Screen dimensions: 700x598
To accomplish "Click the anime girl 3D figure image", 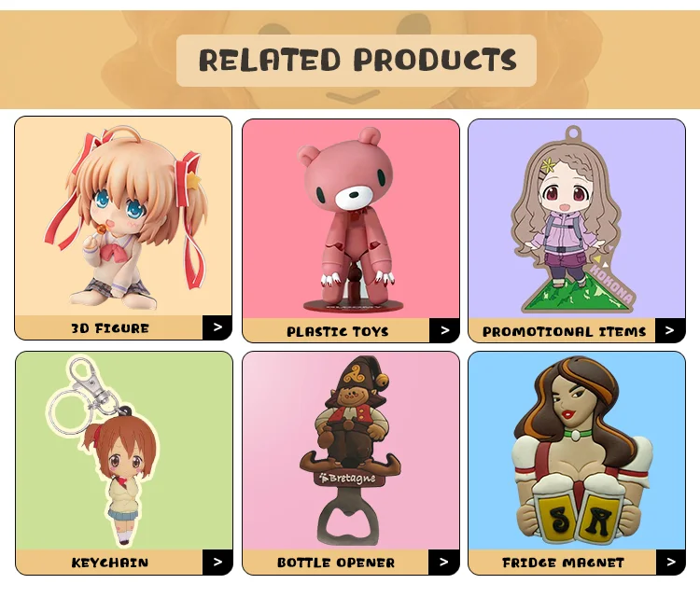I will pyautogui.click(x=126, y=217).
